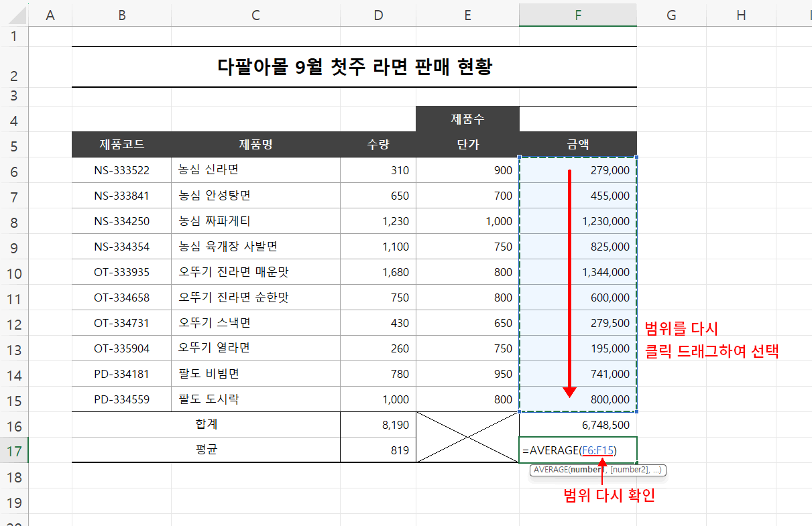Image resolution: width=812 pixels, height=526 pixels.
Task: Click the 평균 label cell
Action: pos(206,450)
